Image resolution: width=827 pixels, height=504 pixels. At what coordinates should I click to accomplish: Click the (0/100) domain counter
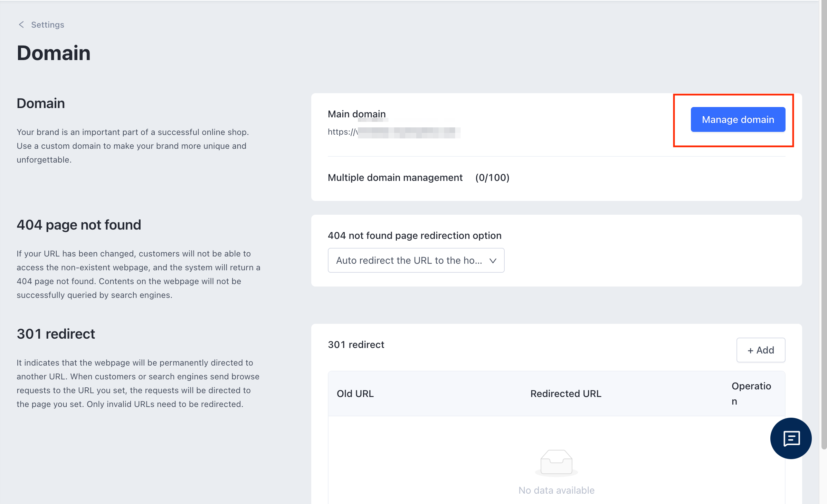coord(492,177)
